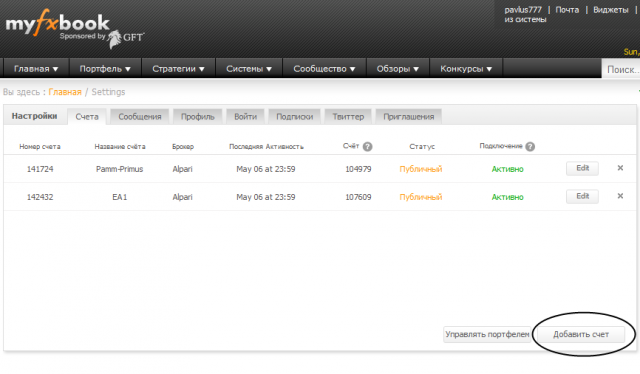The height and width of the screenshot is (374, 640).
Task: Click the help icon next to Счёт
Action: 367,147
